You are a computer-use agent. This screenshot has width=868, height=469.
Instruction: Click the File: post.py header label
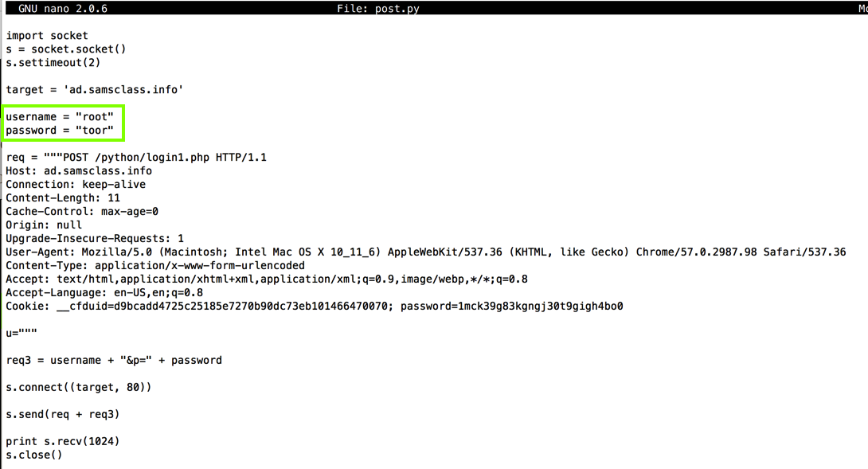[377, 9]
